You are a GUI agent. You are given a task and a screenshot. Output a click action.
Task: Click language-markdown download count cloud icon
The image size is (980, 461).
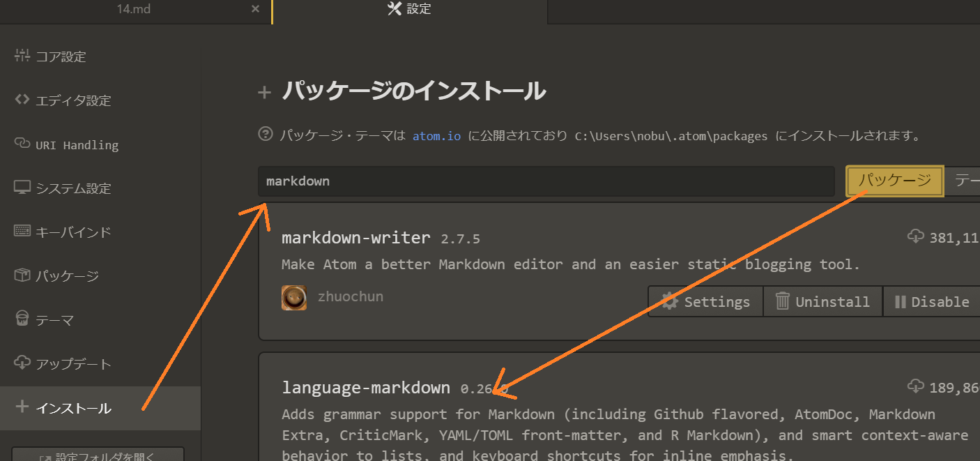coord(916,386)
